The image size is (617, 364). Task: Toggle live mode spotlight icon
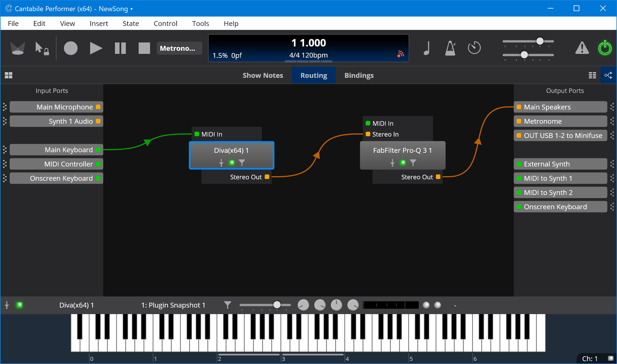17,48
